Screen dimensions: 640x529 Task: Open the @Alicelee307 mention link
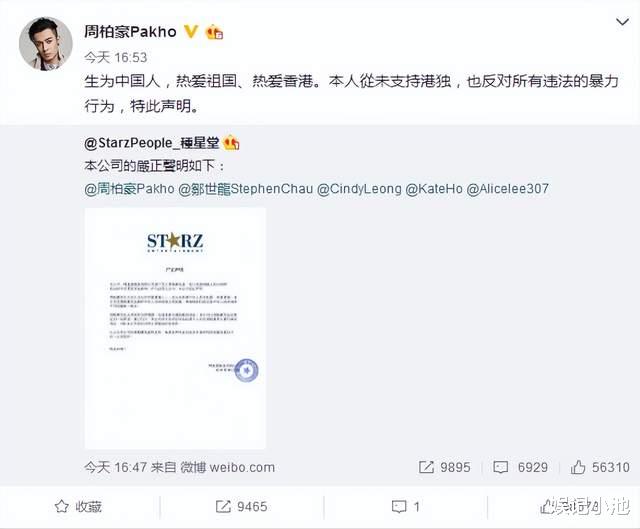(507, 189)
